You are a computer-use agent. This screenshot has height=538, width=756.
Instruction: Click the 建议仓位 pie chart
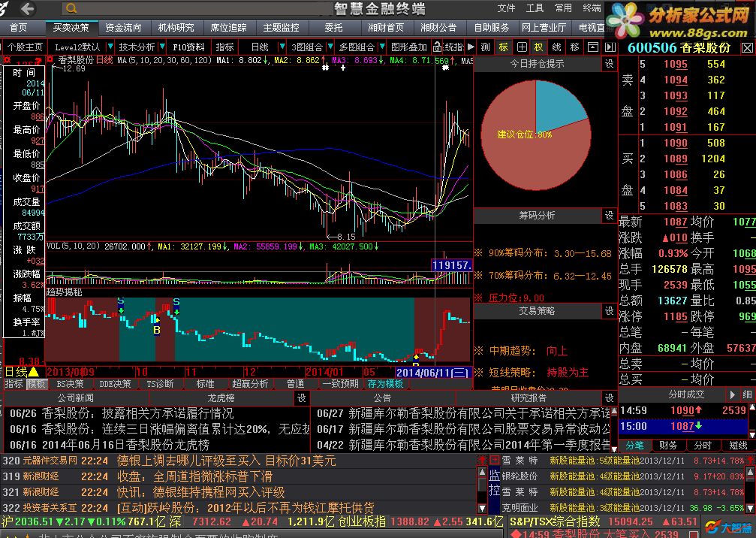tap(536, 135)
